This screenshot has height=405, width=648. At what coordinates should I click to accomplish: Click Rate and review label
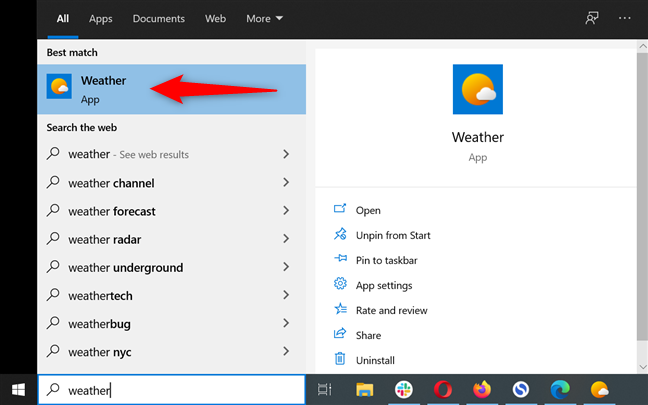click(391, 310)
